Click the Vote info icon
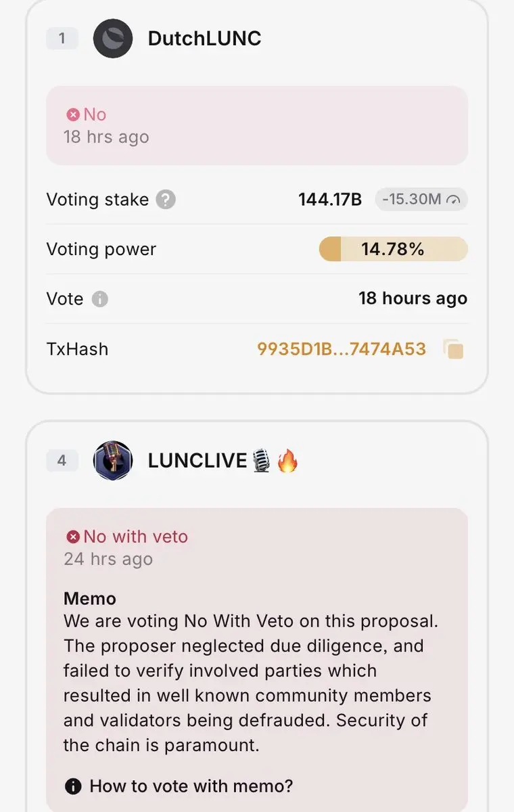Viewport: 514px width, 812px height. coord(100,299)
